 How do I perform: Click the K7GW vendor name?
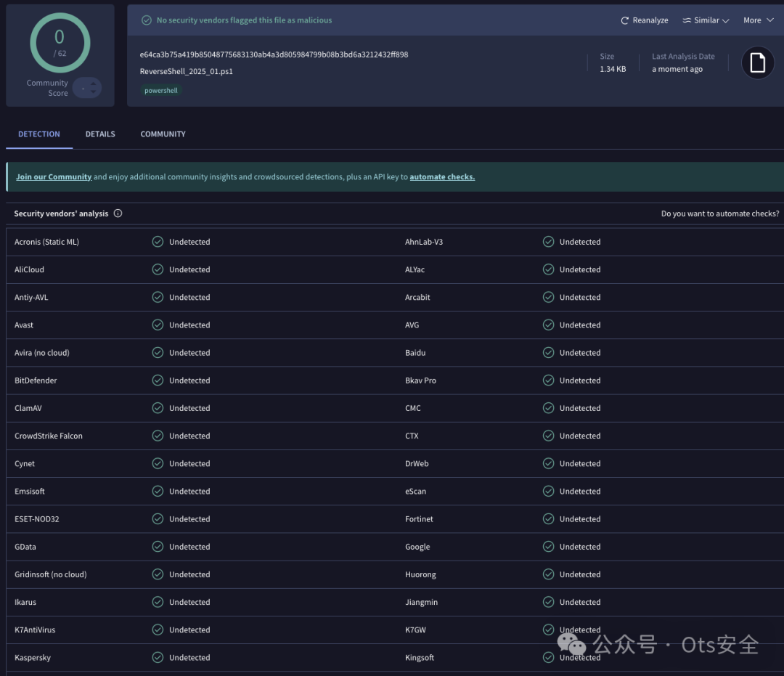pyautogui.click(x=415, y=630)
